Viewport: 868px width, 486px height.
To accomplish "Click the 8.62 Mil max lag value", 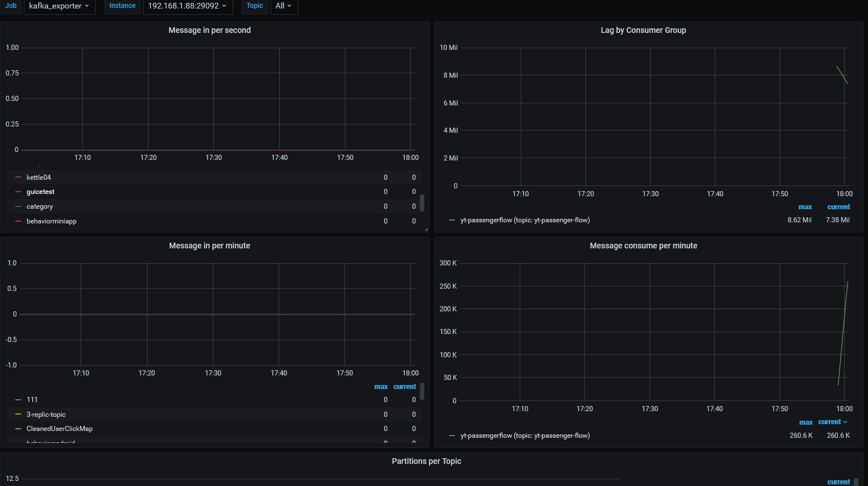I will tap(799, 220).
